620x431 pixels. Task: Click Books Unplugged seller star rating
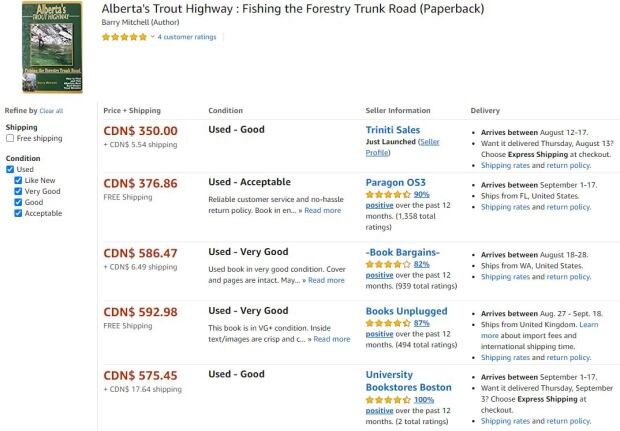pyautogui.click(x=388, y=323)
